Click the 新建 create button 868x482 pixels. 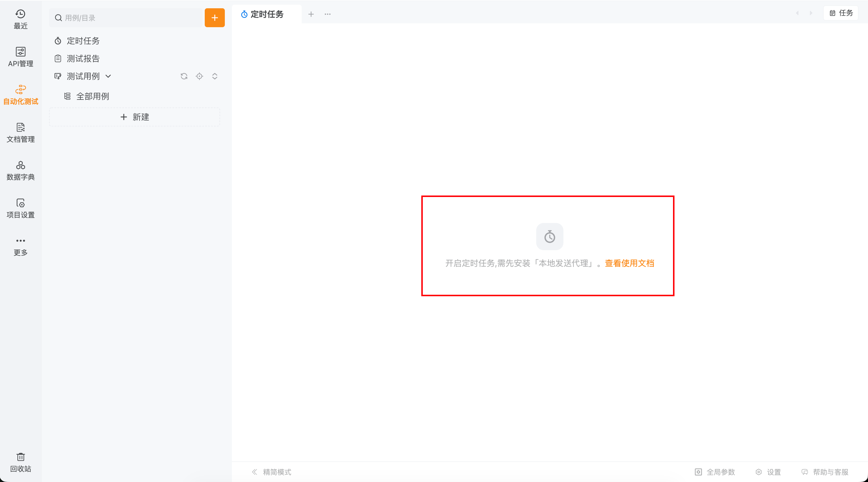pos(135,117)
